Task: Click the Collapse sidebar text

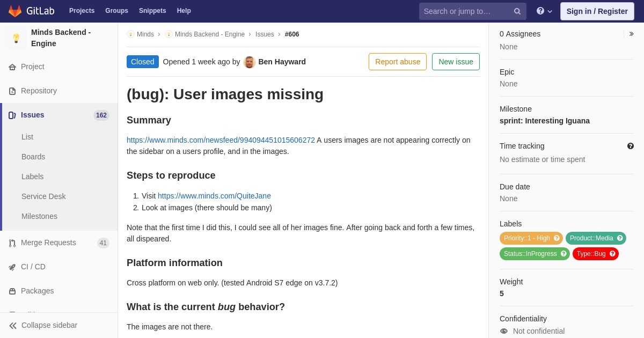Action: click(x=49, y=325)
